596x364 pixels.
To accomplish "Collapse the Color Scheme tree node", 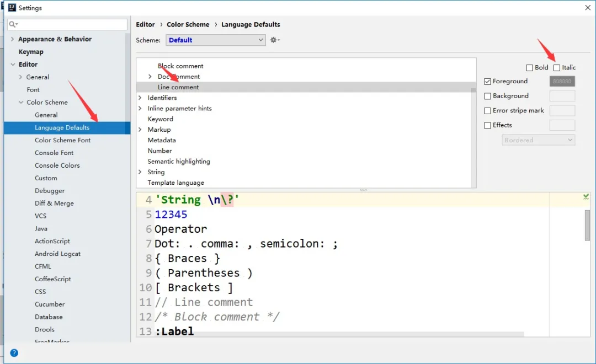I will point(21,103).
